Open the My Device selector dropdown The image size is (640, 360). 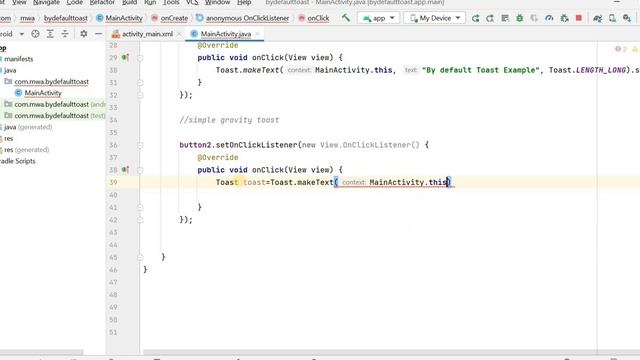pyautogui.click(x=434, y=18)
